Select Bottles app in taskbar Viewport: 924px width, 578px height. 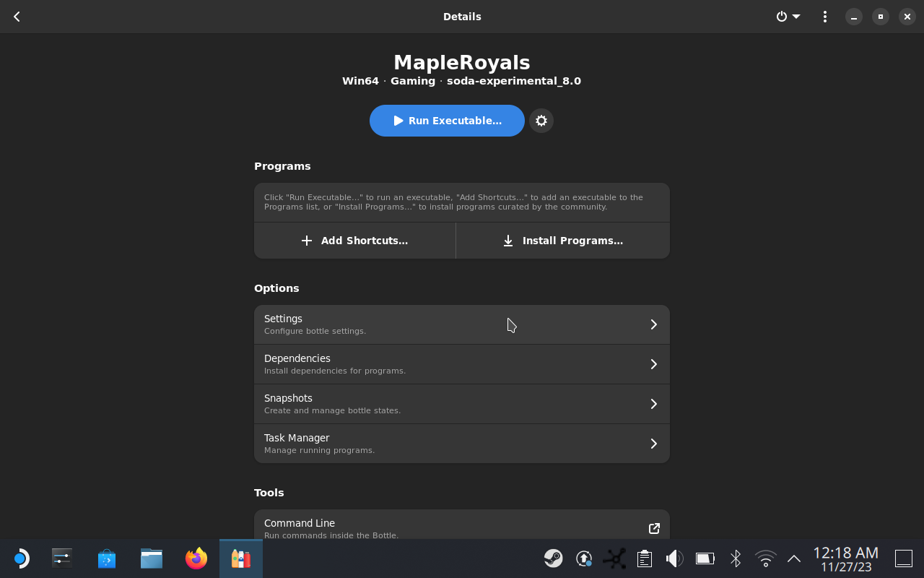point(241,558)
